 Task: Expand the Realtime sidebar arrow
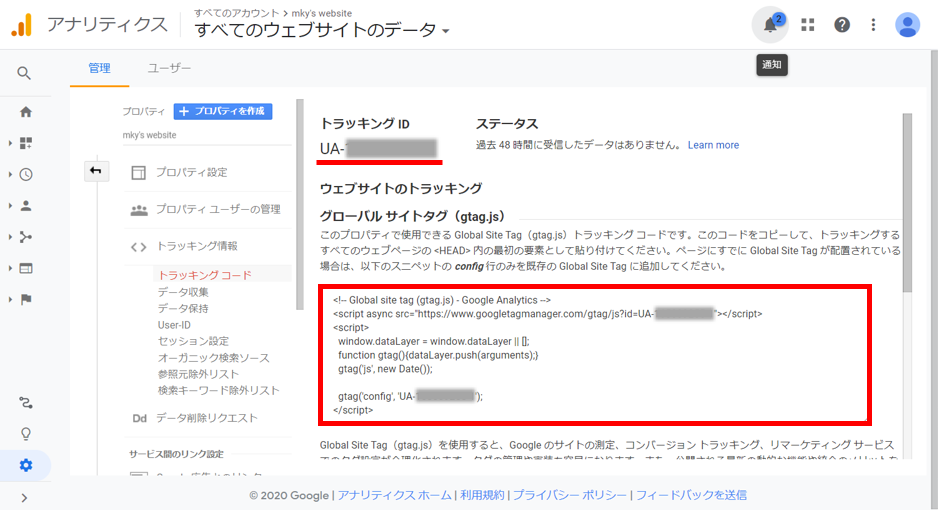[10, 175]
